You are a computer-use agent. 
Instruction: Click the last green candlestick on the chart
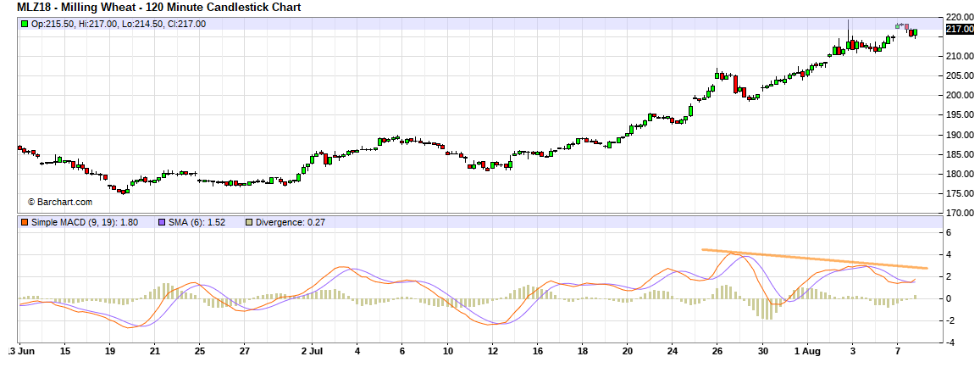(915, 32)
